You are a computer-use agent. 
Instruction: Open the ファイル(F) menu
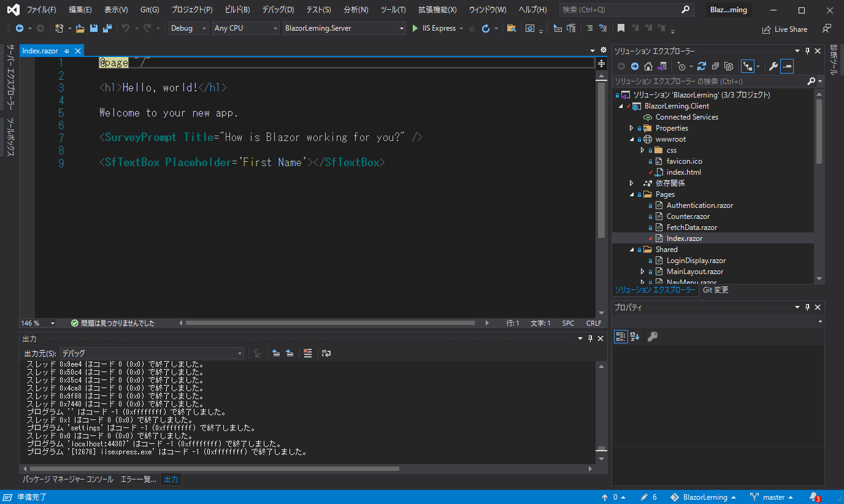pyautogui.click(x=41, y=10)
